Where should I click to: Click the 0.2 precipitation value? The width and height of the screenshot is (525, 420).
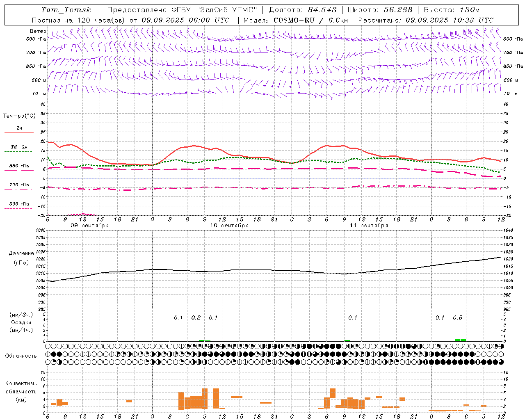tap(196, 318)
